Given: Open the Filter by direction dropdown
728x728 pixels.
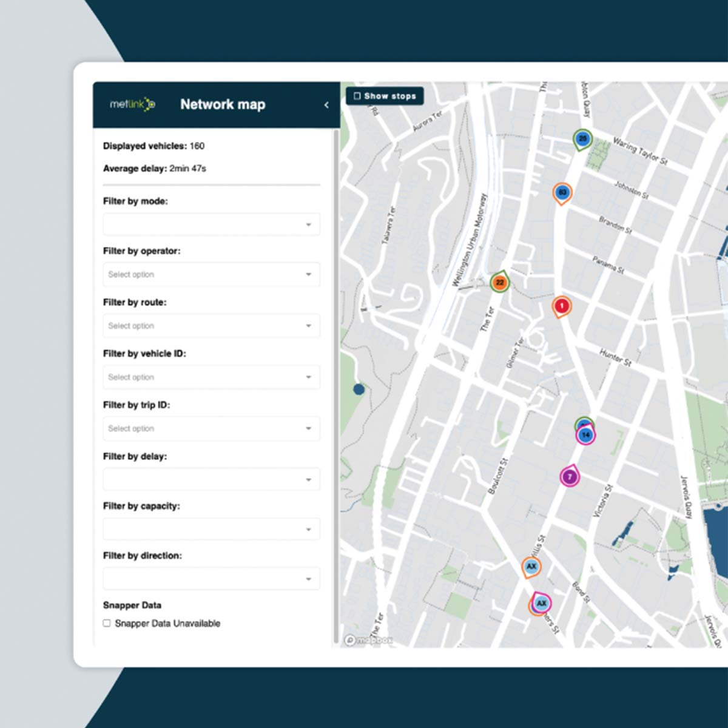Looking at the screenshot, I should pyautogui.click(x=211, y=578).
